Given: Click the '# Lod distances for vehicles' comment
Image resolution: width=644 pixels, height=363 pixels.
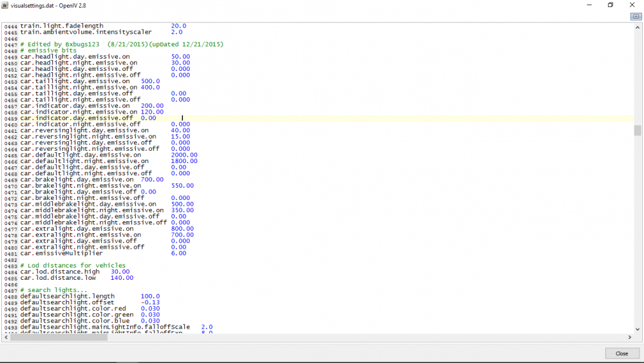Looking at the screenshot, I should pyautogui.click(x=73, y=266).
